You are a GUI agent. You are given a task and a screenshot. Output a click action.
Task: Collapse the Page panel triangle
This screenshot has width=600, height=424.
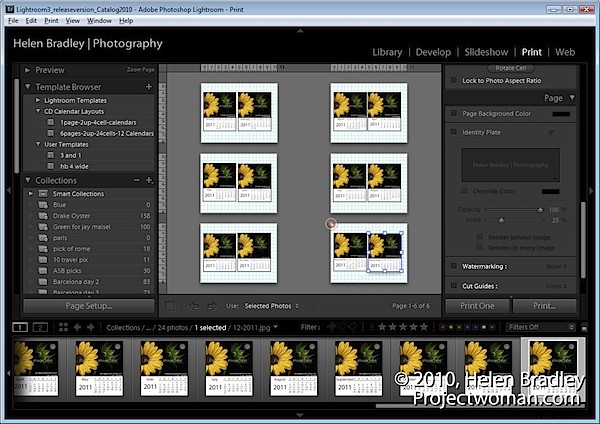pos(572,98)
